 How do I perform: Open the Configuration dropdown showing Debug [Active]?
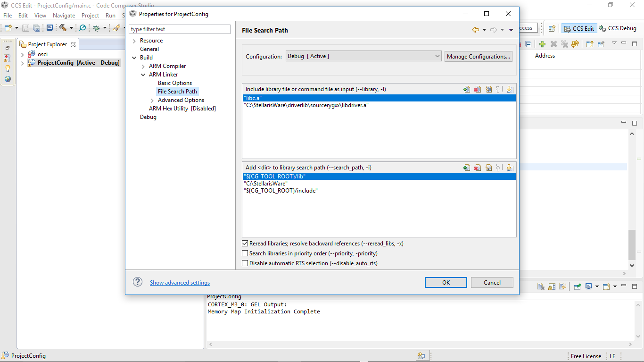click(x=363, y=56)
